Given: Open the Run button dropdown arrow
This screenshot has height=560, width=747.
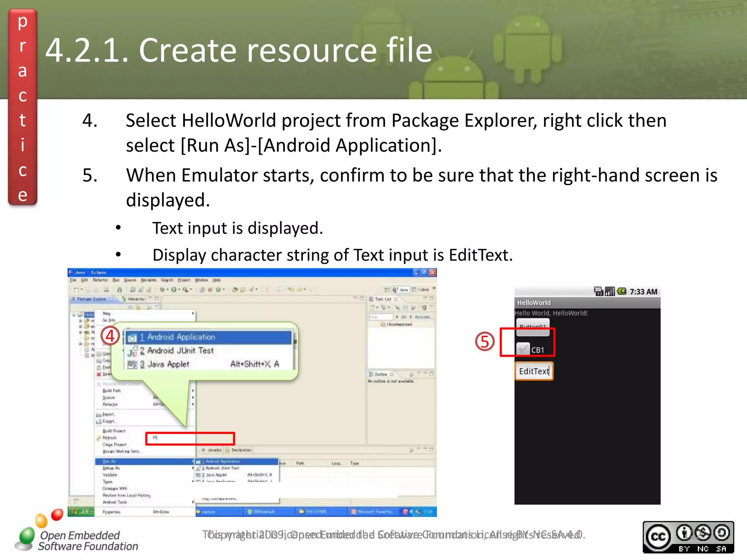Looking at the screenshot, I should coord(179,289).
